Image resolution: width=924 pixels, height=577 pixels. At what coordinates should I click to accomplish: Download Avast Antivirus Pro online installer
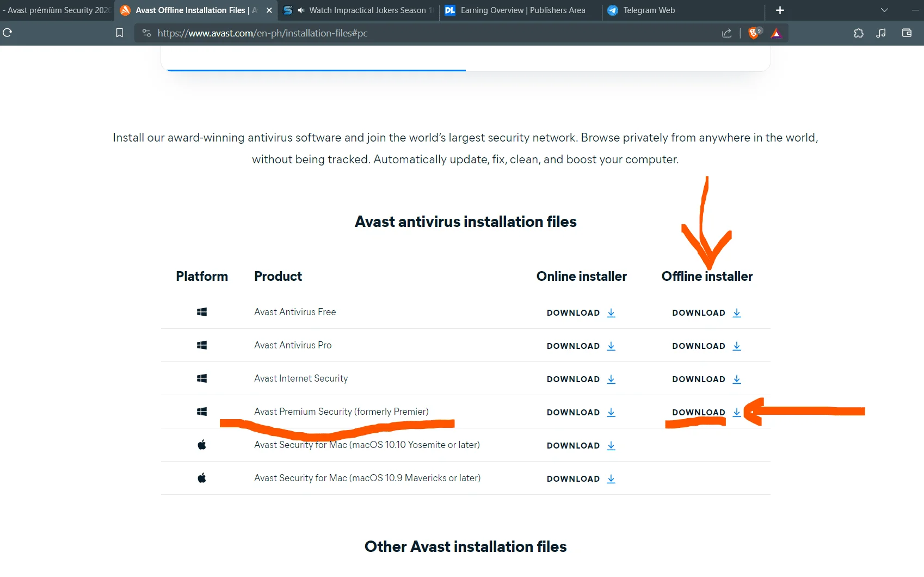(x=581, y=346)
